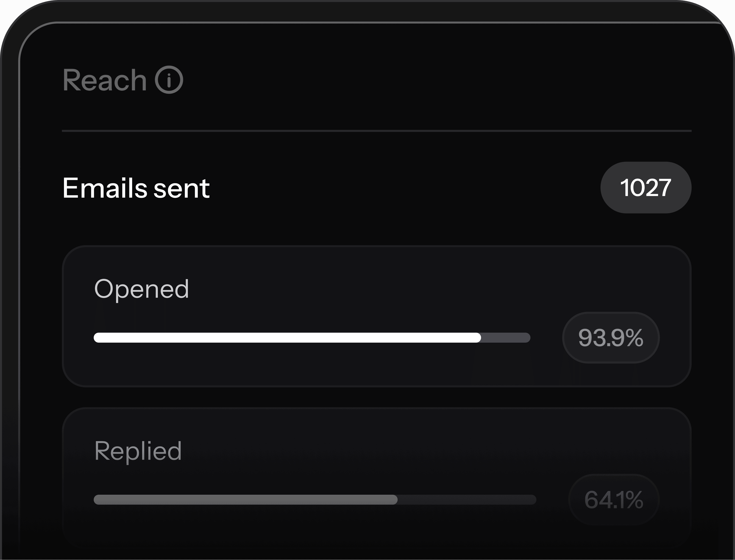Click the unfilled dark part of Replied bar
This screenshot has width=735, height=560.
(466, 500)
